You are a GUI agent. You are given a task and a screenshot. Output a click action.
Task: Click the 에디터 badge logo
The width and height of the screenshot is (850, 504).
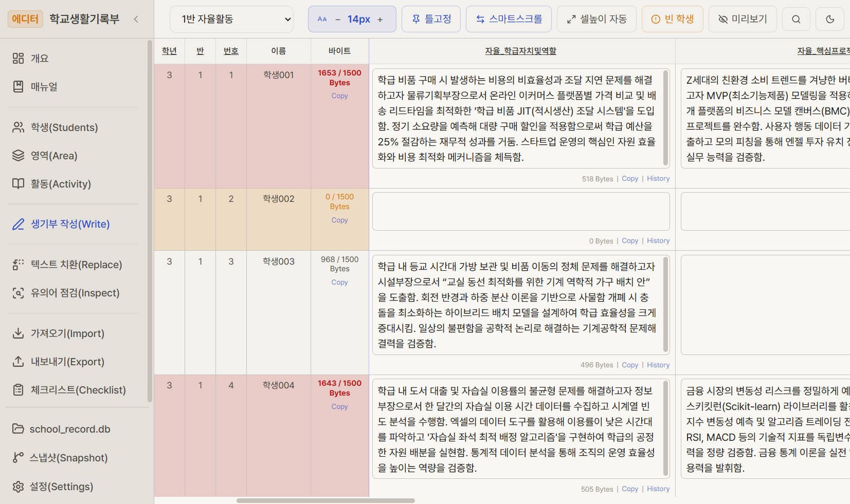tap(25, 19)
